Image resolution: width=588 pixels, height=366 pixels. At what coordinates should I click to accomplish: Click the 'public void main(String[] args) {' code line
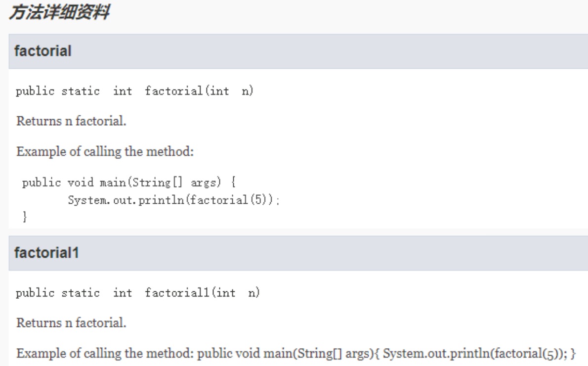[129, 183]
